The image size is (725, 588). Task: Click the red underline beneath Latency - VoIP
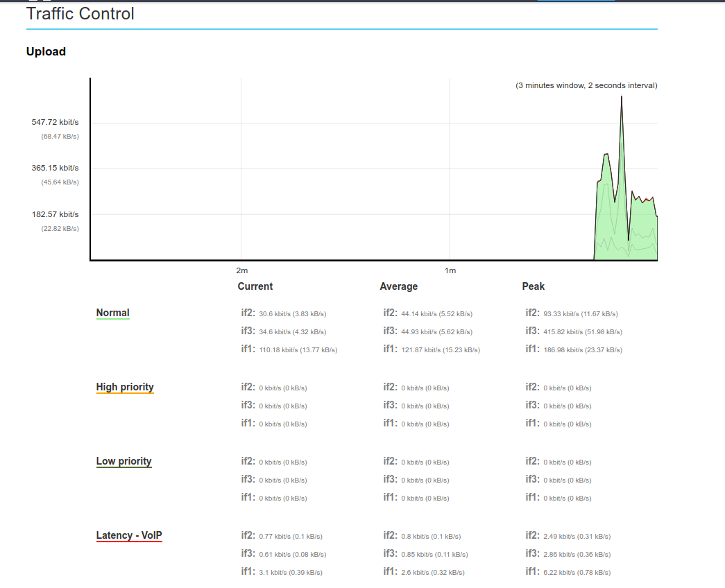(129, 542)
